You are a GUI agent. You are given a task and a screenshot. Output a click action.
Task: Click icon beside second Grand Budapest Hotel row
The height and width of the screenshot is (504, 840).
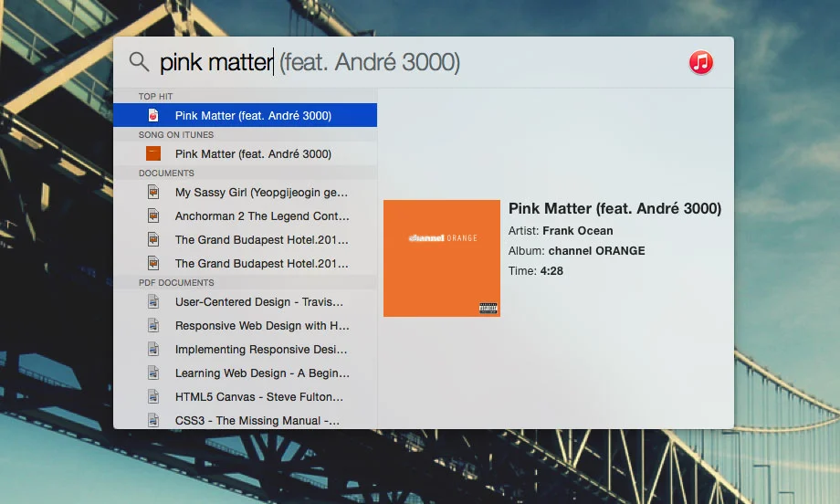(153, 263)
